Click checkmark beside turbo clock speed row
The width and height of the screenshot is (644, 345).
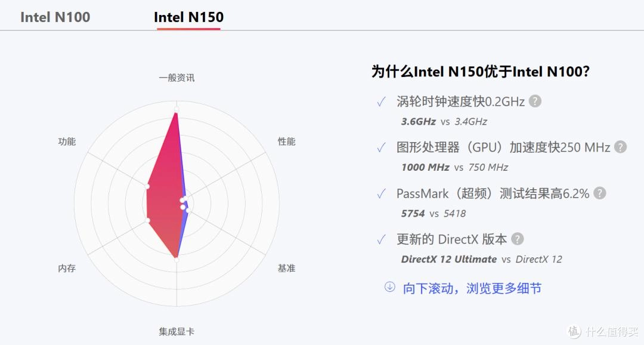pos(381,102)
